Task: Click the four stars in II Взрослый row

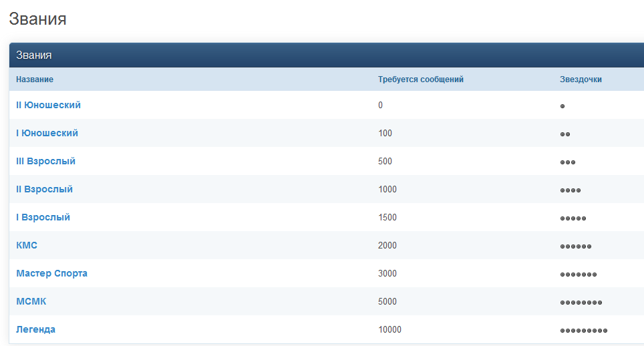Action: coord(571,190)
